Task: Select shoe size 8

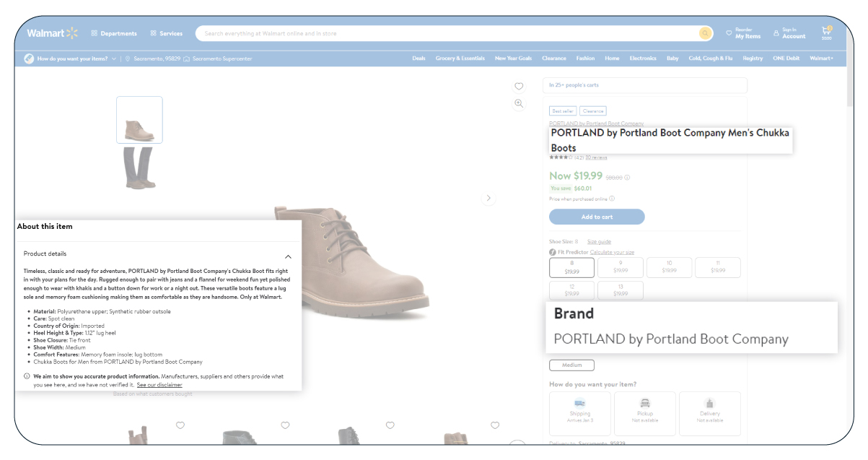Action: pos(571,267)
